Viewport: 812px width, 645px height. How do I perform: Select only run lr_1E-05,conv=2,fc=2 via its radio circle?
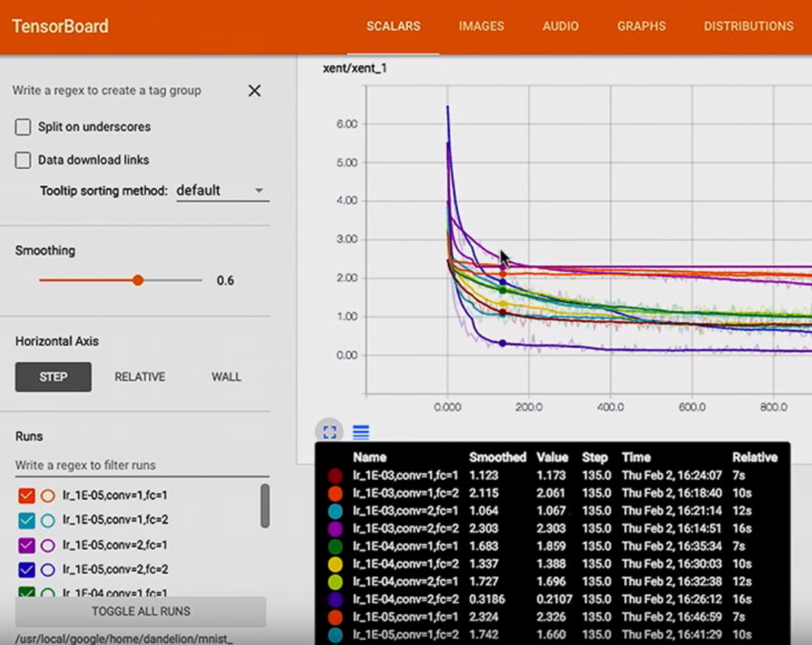[47, 570]
